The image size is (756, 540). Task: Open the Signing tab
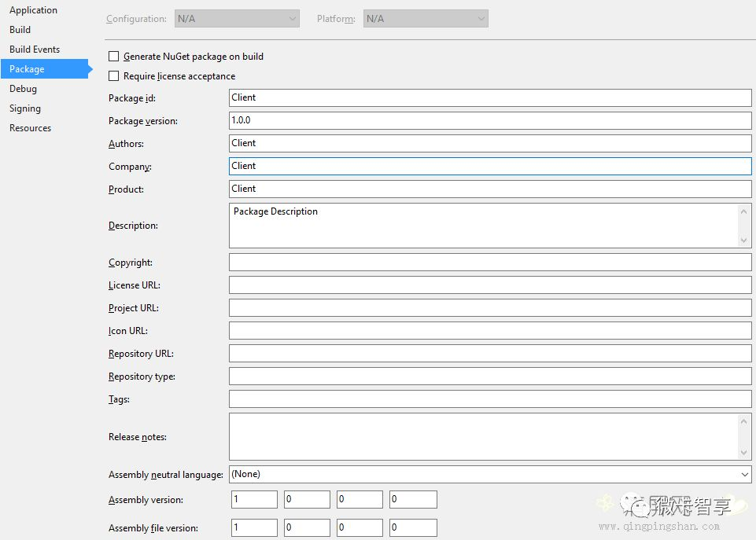click(25, 108)
